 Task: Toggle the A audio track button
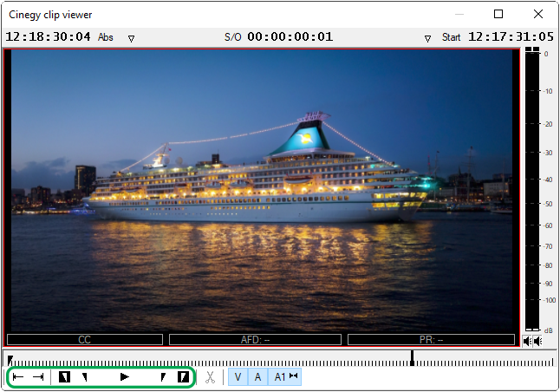pyautogui.click(x=257, y=377)
